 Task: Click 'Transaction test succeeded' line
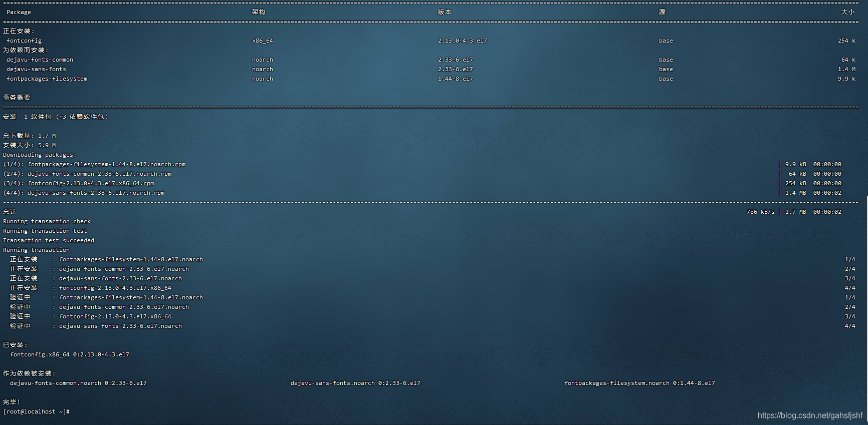[49, 240]
